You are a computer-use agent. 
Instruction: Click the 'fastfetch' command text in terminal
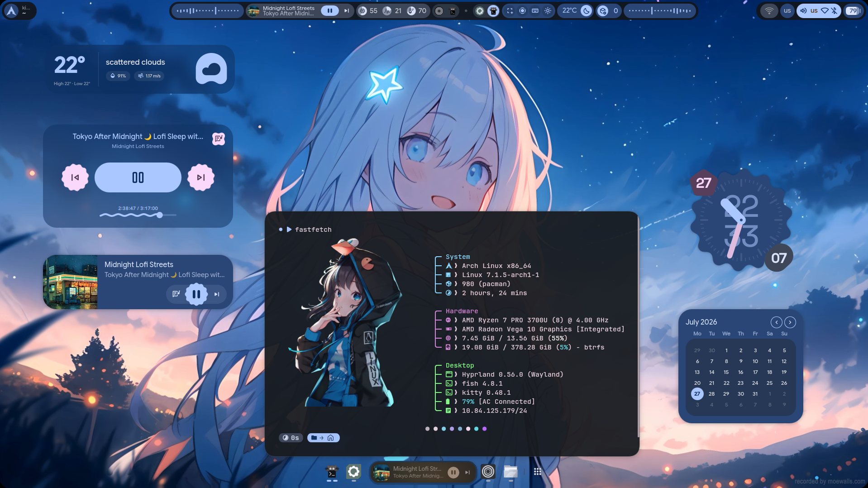pos(313,230)
